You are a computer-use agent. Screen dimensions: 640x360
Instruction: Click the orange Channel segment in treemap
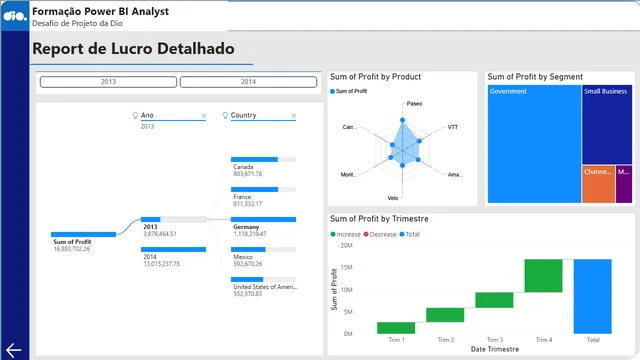click(x=598, y=184)
